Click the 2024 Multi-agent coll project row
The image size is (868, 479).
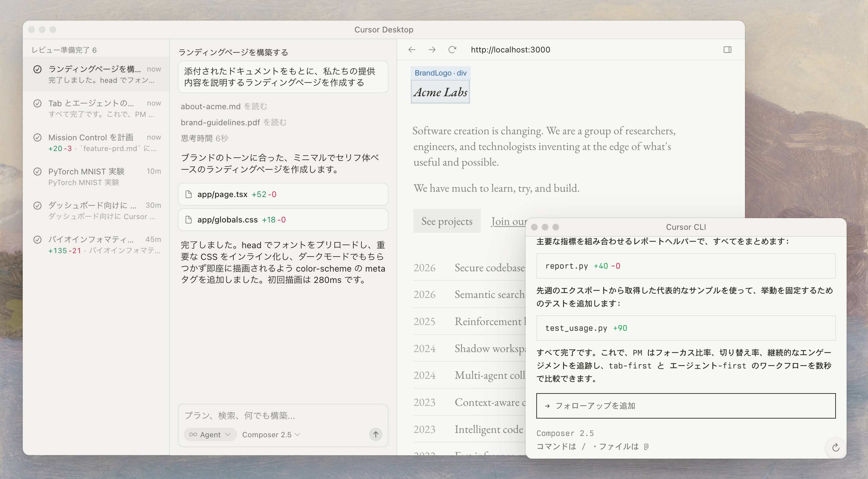point(469,375)
